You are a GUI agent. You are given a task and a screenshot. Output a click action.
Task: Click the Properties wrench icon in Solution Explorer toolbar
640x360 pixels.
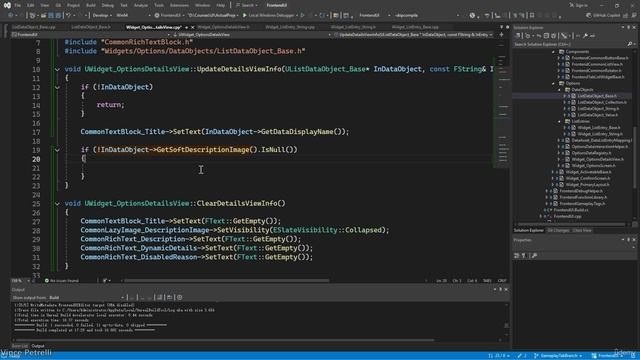(x=585, y=36)
